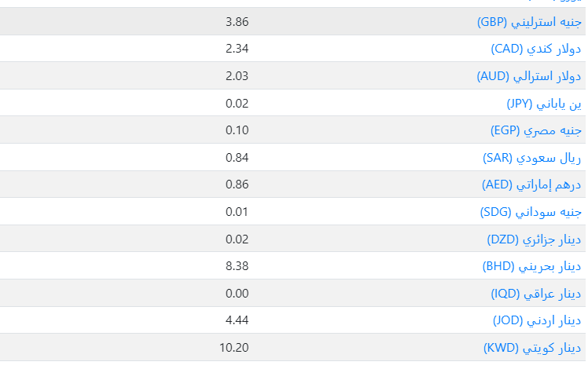Open the Iraqi dinar (IQD) link
This screenshot has width=588, height=369.
coord(536,294)
